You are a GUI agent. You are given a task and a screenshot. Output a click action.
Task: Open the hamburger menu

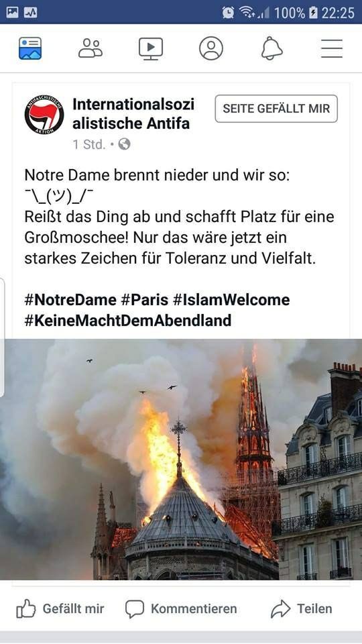click(x=332, y=48)
